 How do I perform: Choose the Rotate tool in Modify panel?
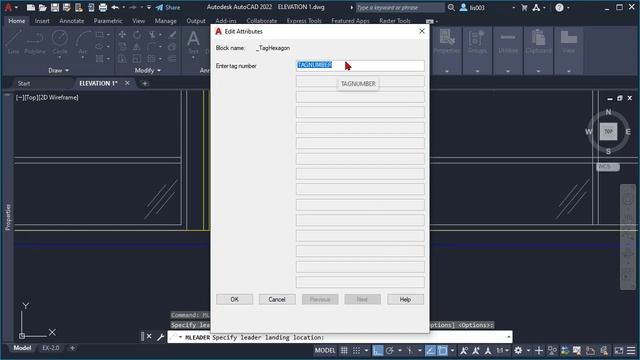click(x=137, y=35)
